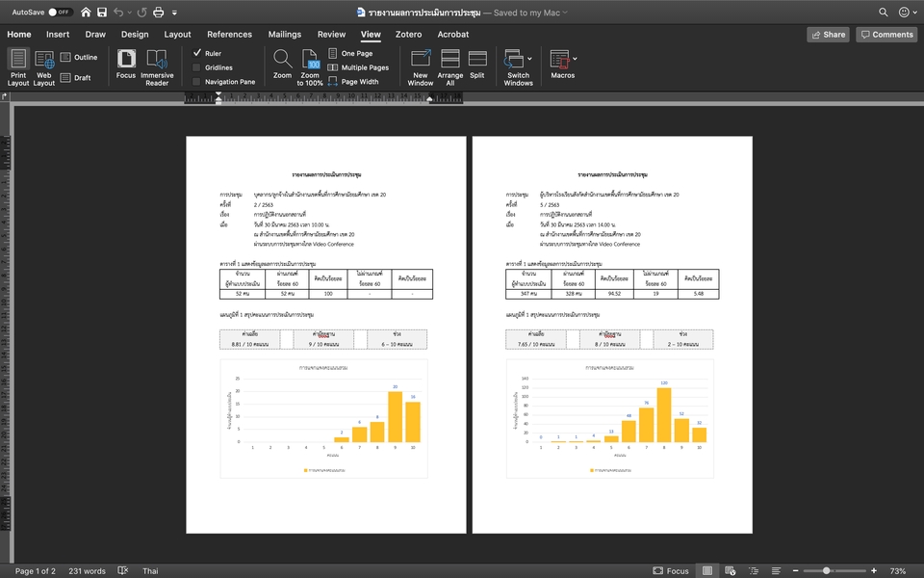Open Immersive Reader
924x578 pixels.
157,67
